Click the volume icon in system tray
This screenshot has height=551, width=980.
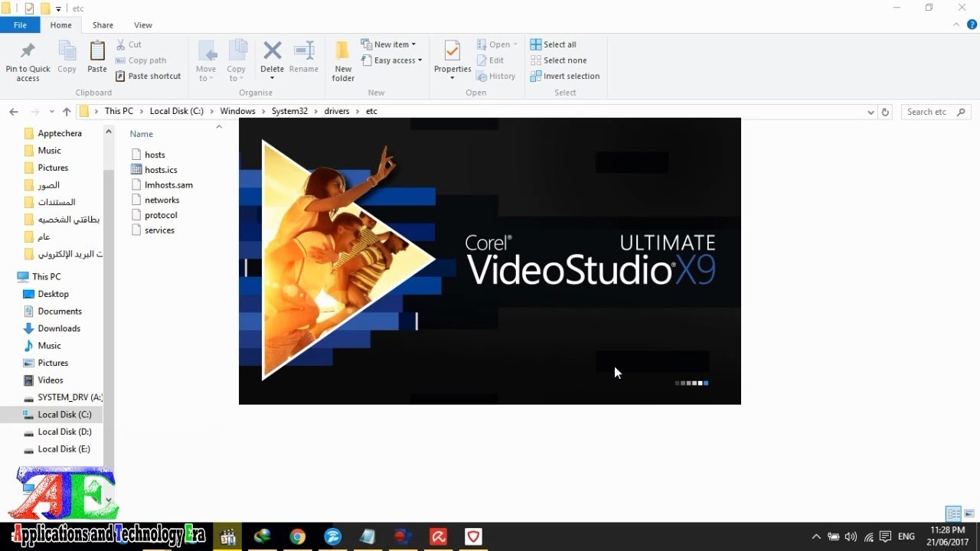click(x=851, y=536)
